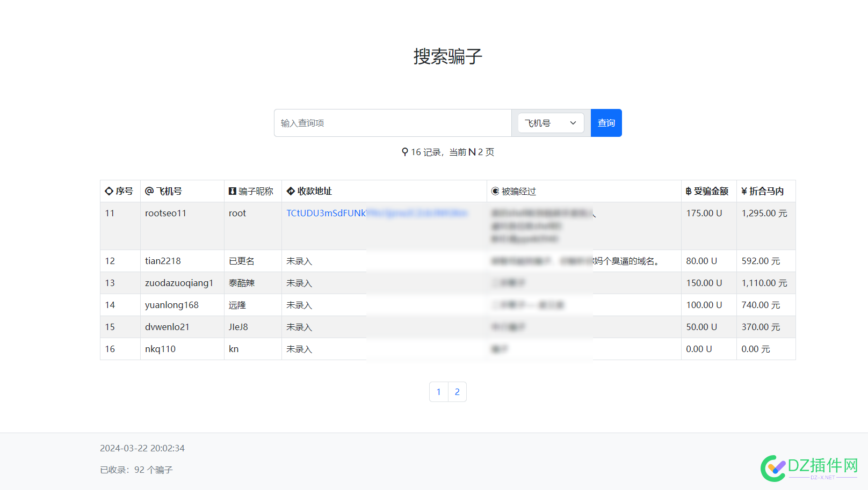The width and height of the screenshot is (868, 490).
Task: Click the @ icon beside 飞机号 header
Action: [x=149, y=191]
